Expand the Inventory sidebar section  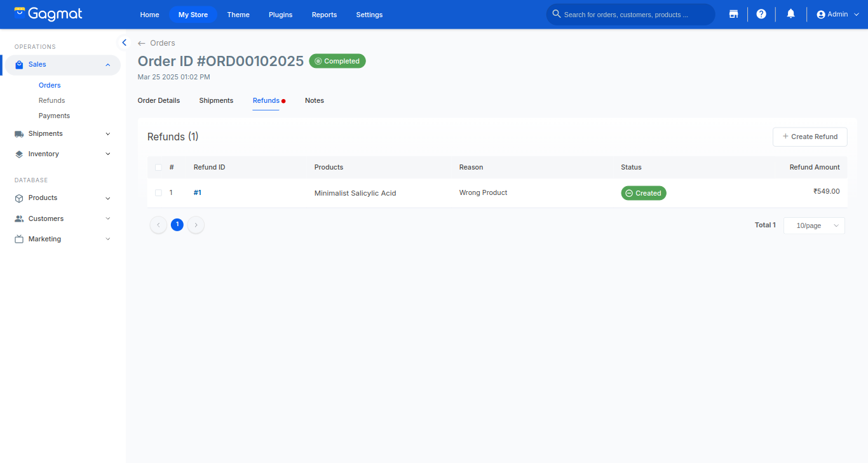point(108,154)
